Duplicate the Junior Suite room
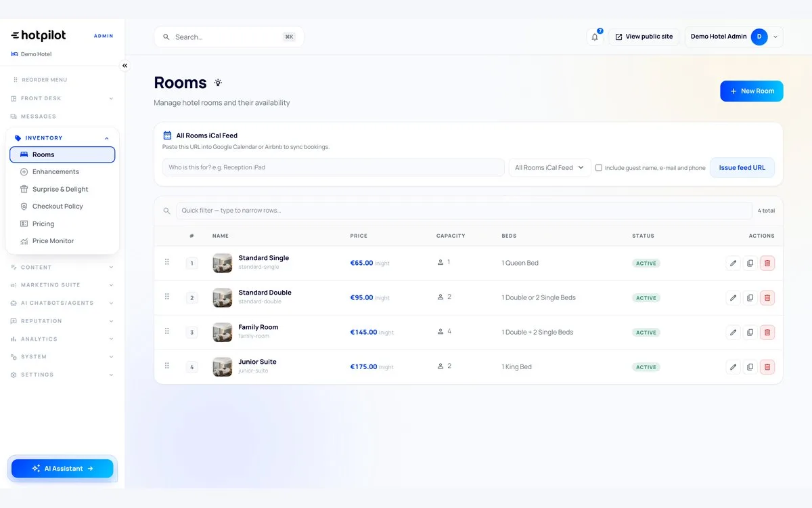The image size is (812, 508). tap(750, 366)
